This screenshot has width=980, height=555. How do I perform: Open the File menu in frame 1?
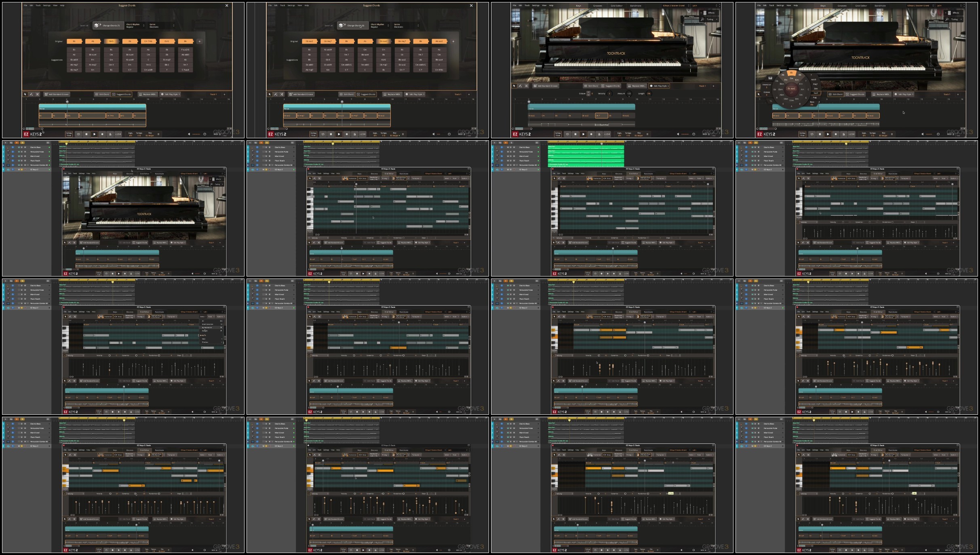click(25, 6)
